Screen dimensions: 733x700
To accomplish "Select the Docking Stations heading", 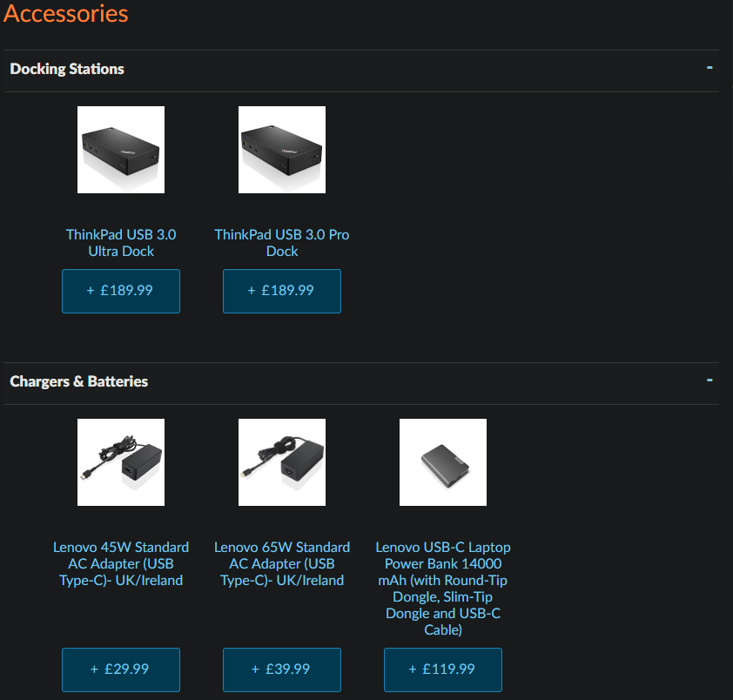I will click(x=67, y=69).
